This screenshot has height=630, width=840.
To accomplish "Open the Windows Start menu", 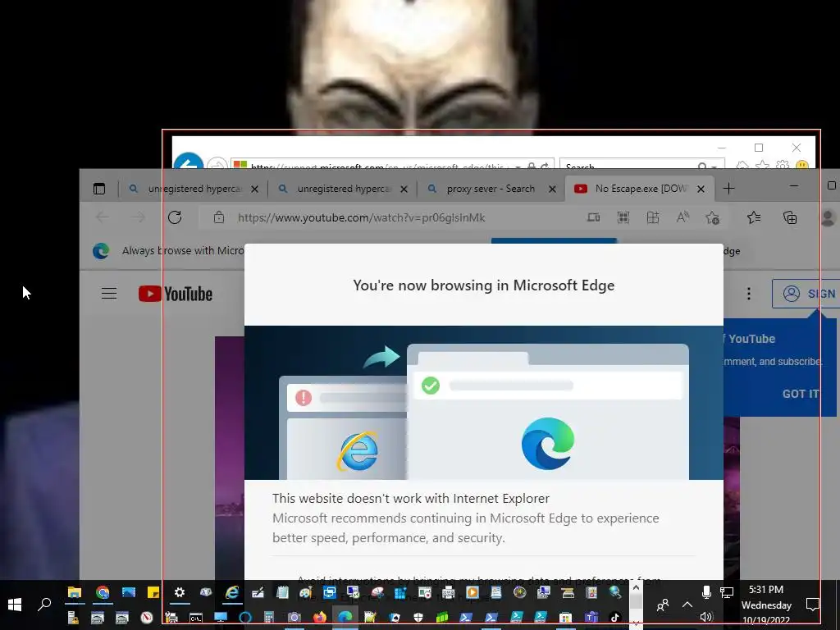I will 15,605.
